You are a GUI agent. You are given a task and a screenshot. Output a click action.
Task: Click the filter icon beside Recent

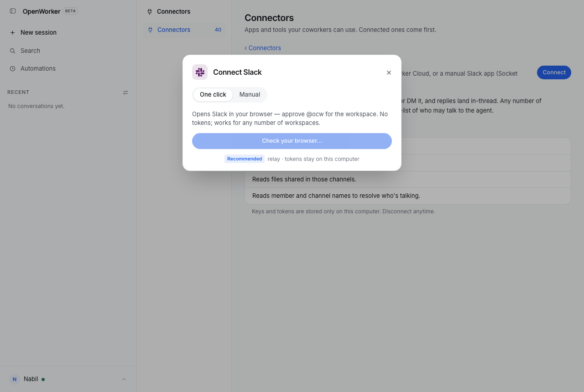(x=125, y=93)
